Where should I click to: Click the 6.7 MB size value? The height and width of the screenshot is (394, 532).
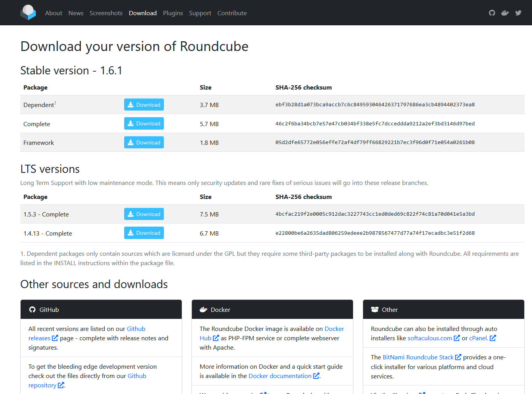(209, 234)
